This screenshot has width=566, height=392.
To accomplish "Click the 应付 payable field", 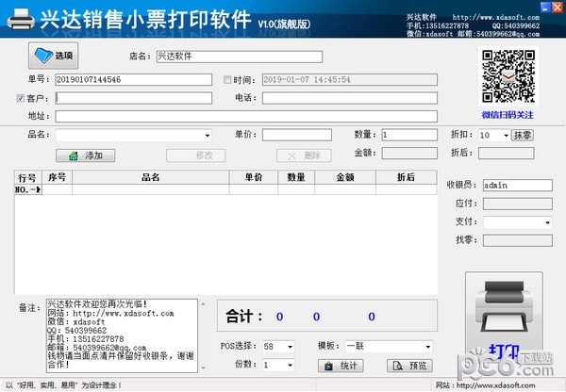I will [x=518, y=204].
